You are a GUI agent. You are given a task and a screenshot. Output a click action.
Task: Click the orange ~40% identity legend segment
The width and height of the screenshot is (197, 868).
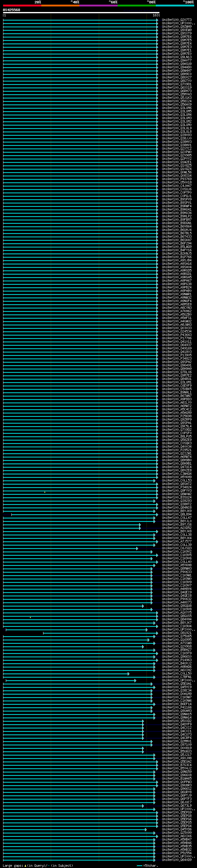pyautogui.click(x=60, y=6)
